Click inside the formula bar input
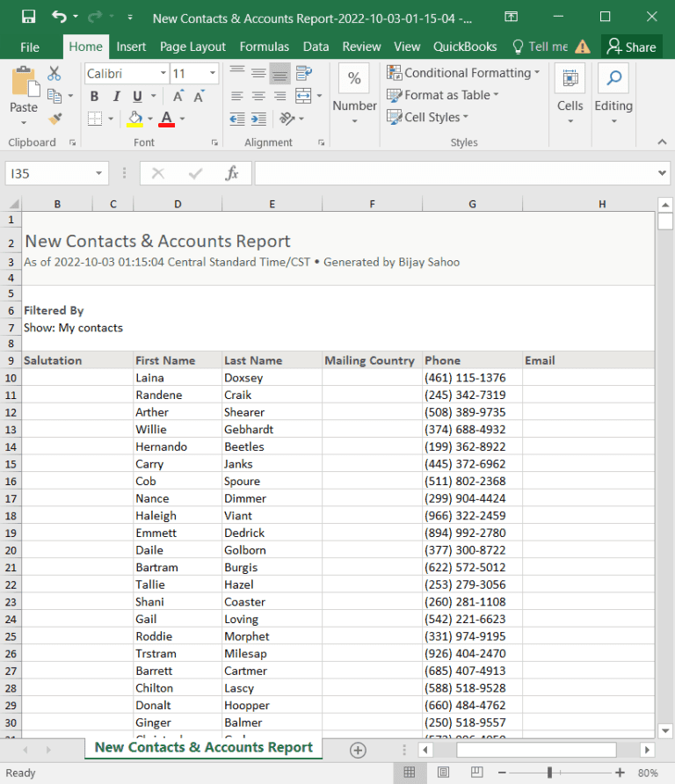The image size is (675, 784). (456, 173)
